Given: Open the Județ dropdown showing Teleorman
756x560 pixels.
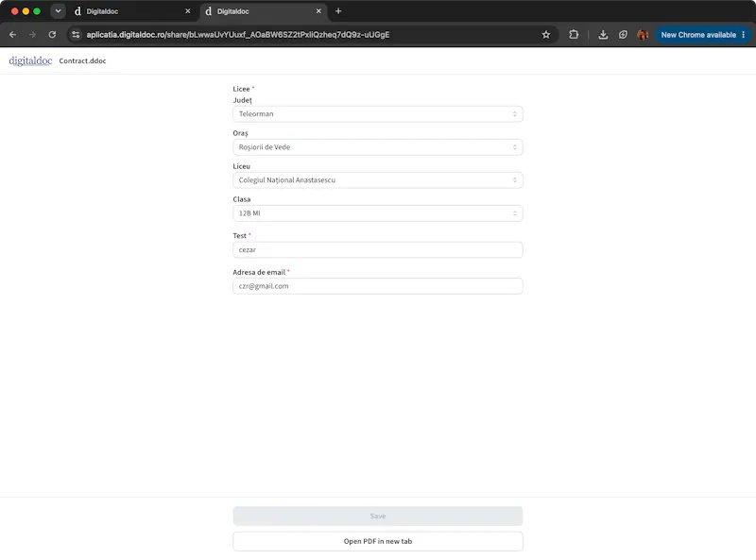Looking at the screenshot, I should [377, 113].
